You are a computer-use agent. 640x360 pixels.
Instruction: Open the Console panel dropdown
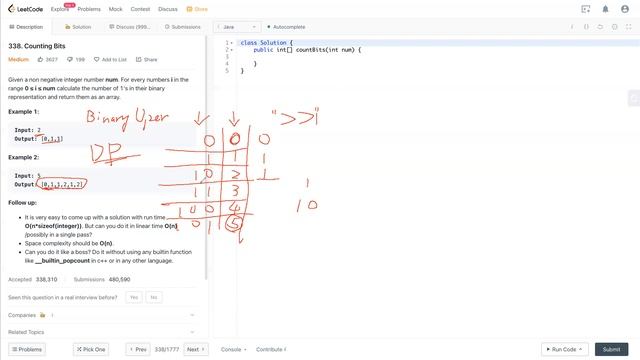(233, 349)
